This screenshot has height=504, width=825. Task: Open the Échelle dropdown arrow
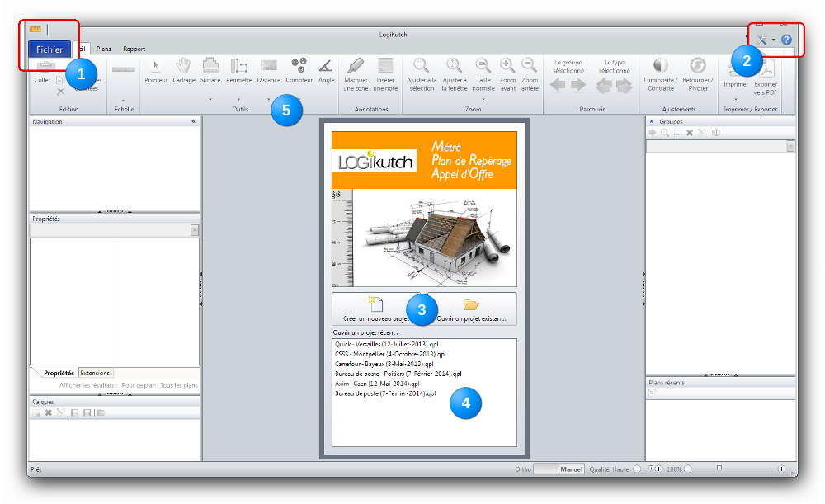coord(123,101)
